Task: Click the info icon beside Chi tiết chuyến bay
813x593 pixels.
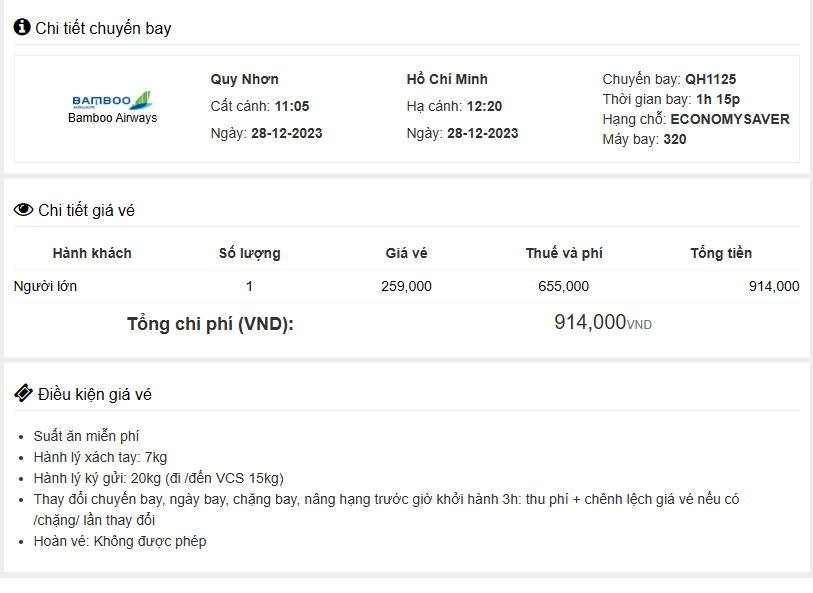Action: (22, 27)
